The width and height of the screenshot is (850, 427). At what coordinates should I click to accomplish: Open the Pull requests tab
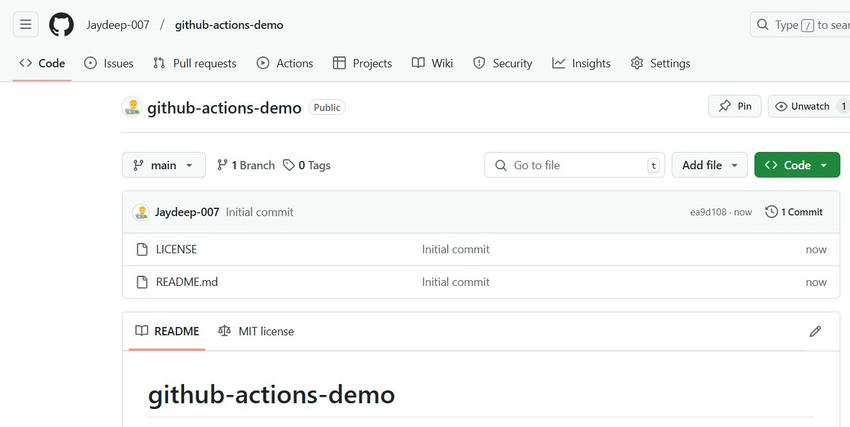195,63
